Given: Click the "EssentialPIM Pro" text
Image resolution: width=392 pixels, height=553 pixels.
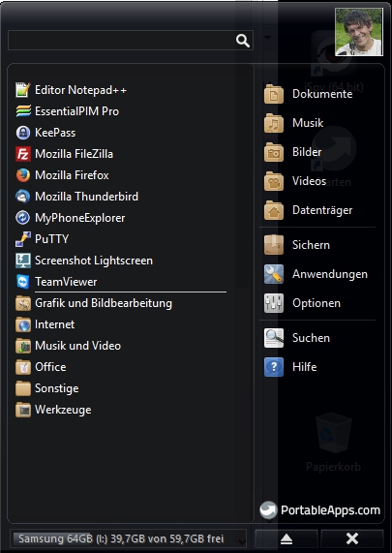Looking at the screenshot, I should (x=76, y=111).
